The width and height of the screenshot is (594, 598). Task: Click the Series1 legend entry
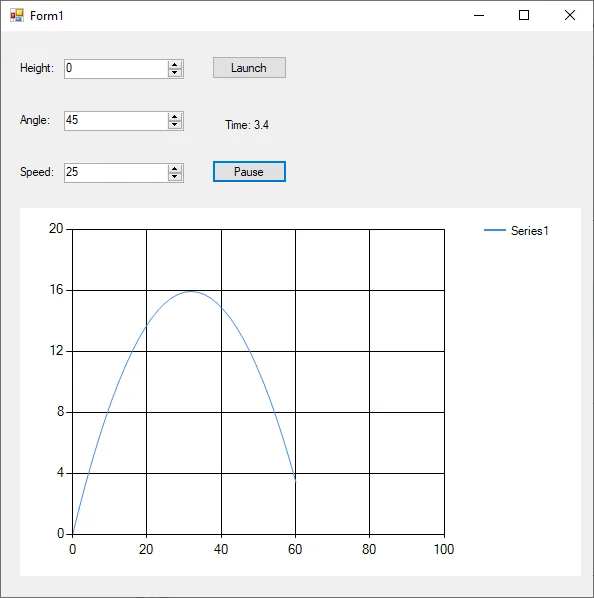pos(516,231)
